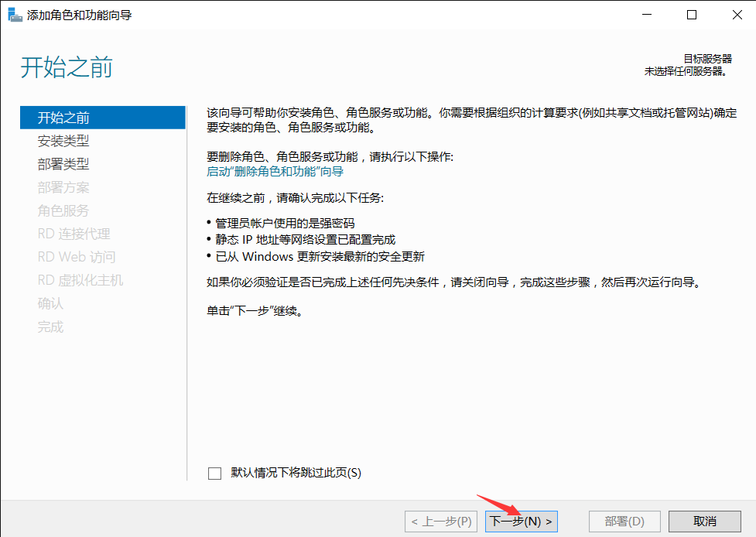Select the RD 虚拟化主机 step
Screen dimensions: 756x537
[80, 280]
